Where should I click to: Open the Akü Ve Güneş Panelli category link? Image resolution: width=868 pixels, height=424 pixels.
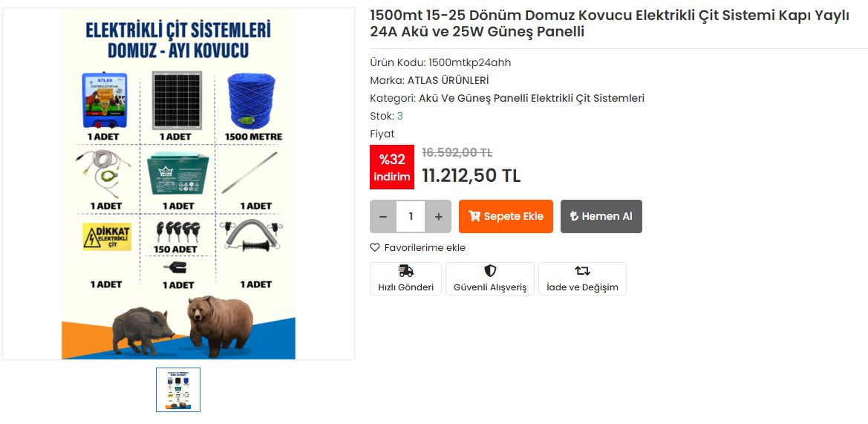(x=532, y=98)
